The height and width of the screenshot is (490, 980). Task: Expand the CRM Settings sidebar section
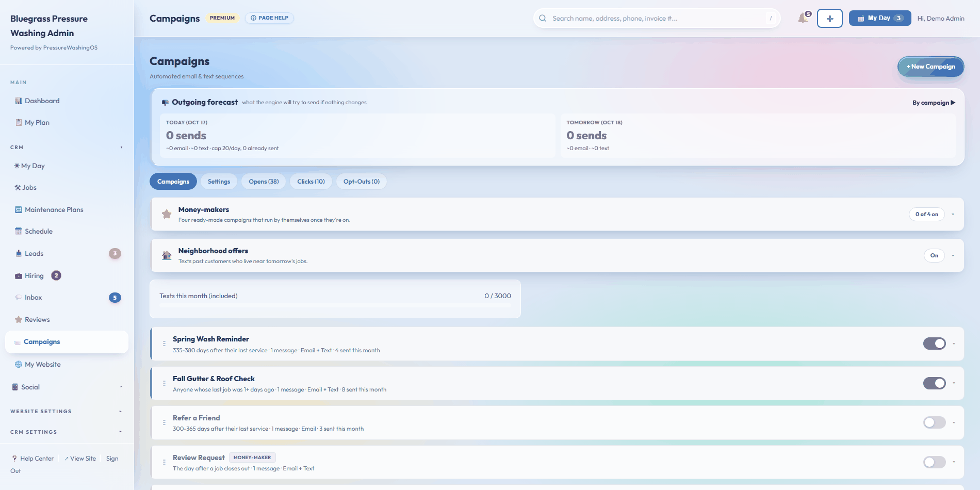tap(67, 432)
